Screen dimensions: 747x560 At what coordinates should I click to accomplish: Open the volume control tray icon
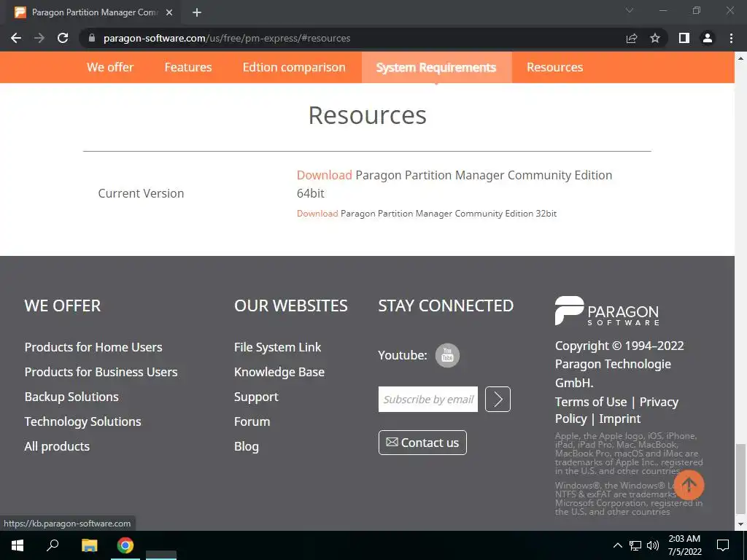[653, 545]
